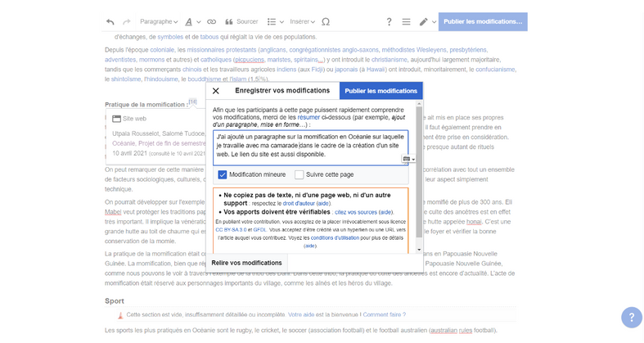Click the 'hindouisme' link

[162, 79]
